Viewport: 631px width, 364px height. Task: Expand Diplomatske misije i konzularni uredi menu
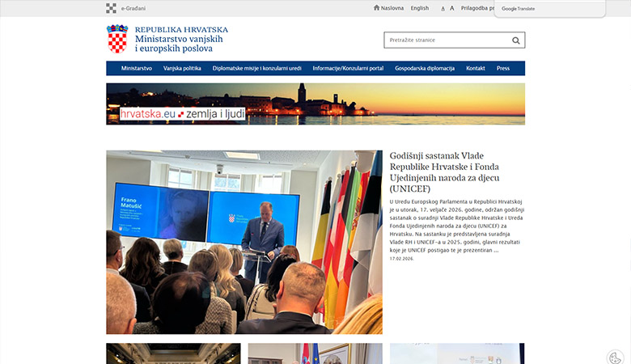tap(256, 69)
